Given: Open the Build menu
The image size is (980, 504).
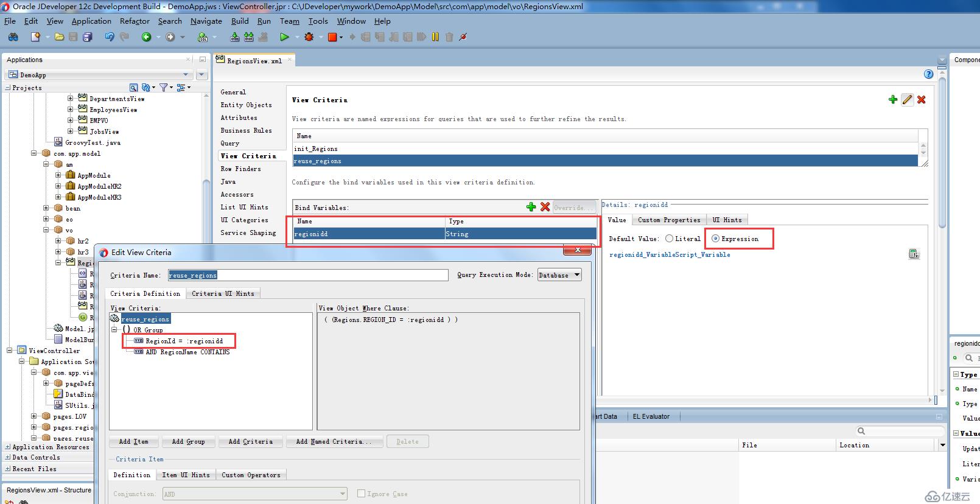Looking at the screenshot, I should click(240, 21).
